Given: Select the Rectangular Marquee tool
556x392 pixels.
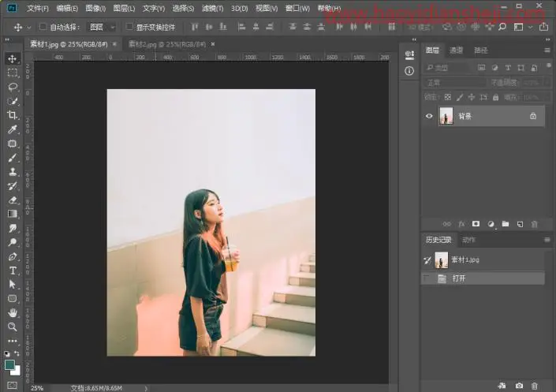Looking at the screenshot, I should [x=13, y=73].
